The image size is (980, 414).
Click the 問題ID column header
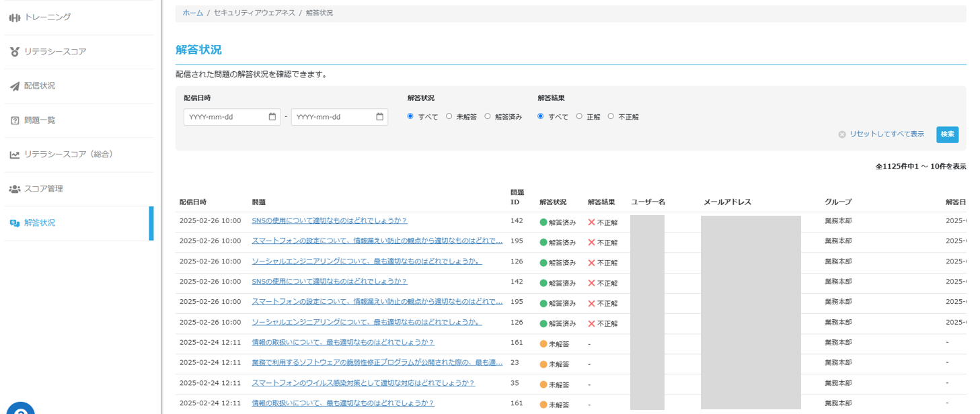click(x=517, y=197)
